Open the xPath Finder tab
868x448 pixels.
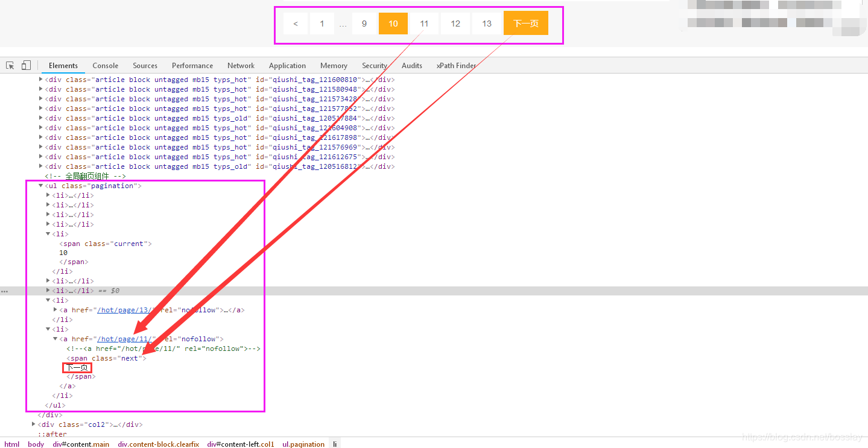[x=457, y=66]
